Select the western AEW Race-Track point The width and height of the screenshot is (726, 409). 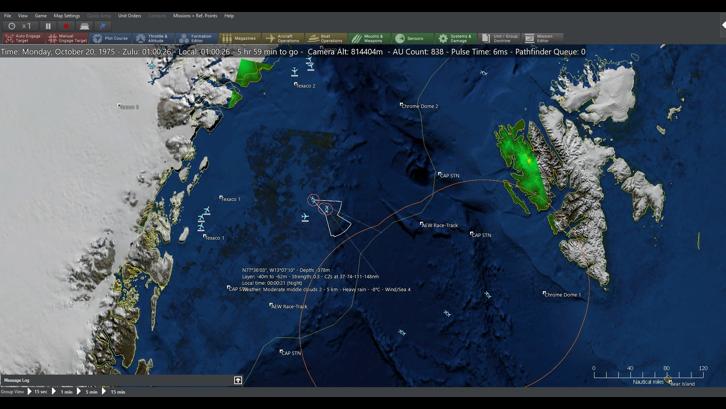[289, 306]
